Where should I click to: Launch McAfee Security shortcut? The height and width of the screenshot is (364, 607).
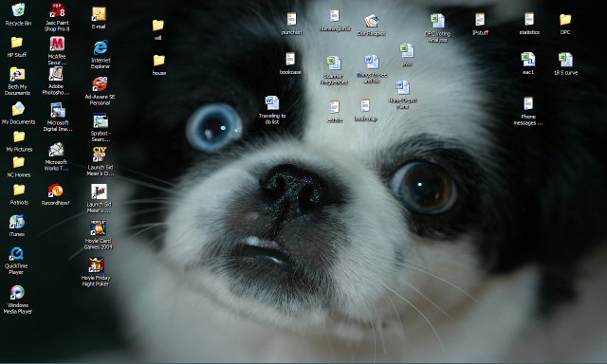coord(57,44)
